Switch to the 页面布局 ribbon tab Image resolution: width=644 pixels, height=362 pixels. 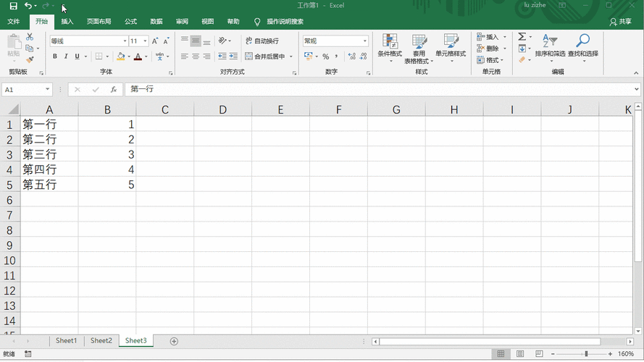point(99,21)
